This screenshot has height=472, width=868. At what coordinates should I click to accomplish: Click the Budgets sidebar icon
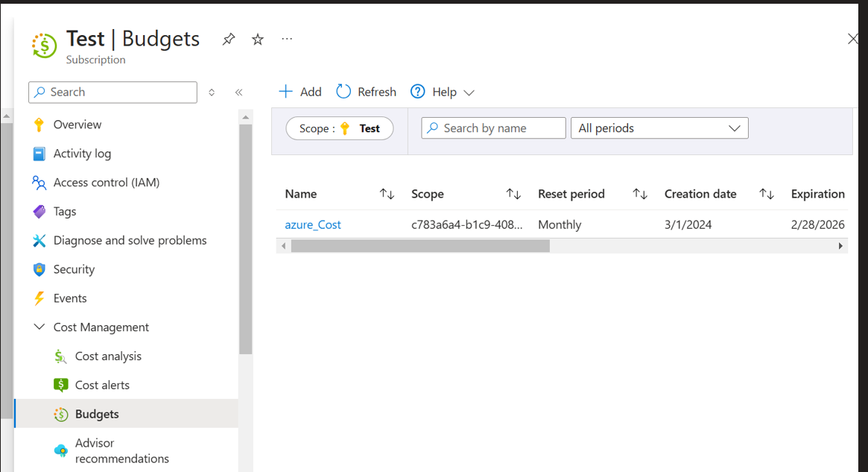[61, 414]
